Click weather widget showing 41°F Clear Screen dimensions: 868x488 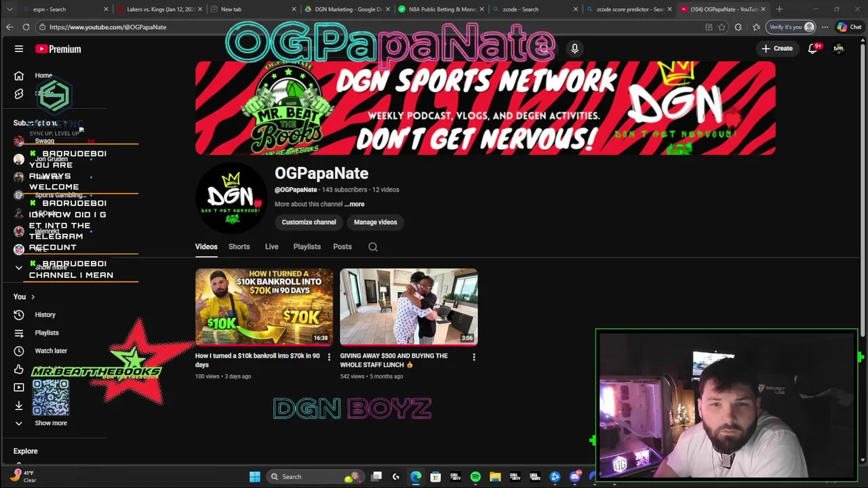[x=23, y=476]
